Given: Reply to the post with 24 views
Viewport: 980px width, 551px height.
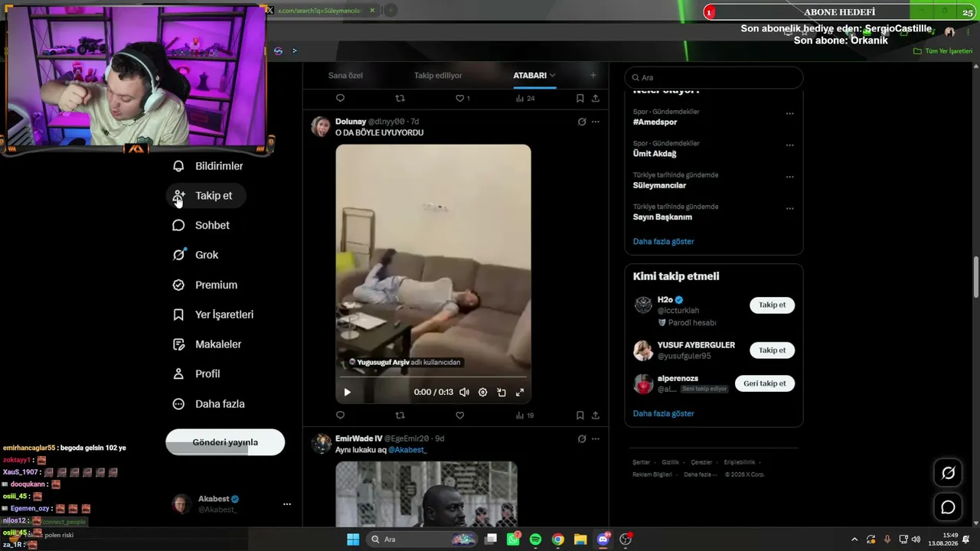Looking at the screenshot, I should (340, 98).
